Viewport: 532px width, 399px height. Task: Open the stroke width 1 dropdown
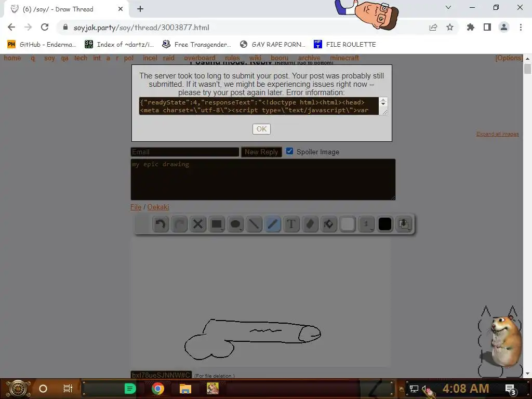coord(366,224)
